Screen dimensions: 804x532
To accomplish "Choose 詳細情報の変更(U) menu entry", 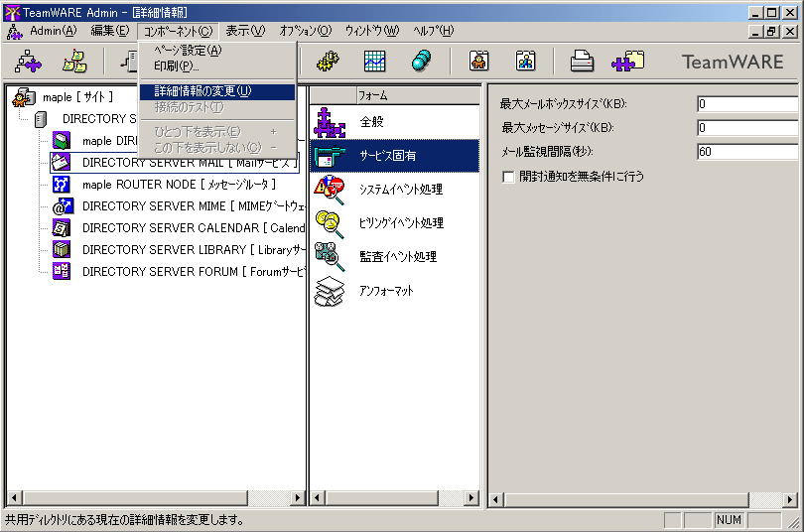I will tap(217, 91).
